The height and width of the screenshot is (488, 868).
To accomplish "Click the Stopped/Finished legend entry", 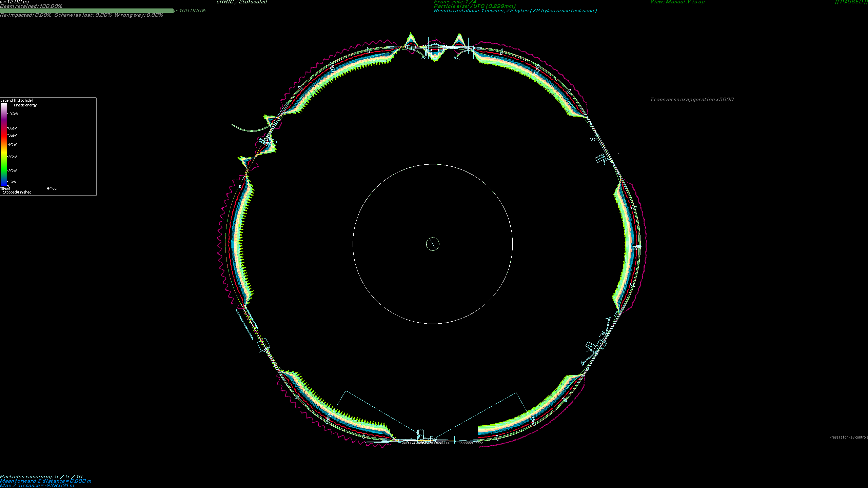I will click(x=17, y=192).
